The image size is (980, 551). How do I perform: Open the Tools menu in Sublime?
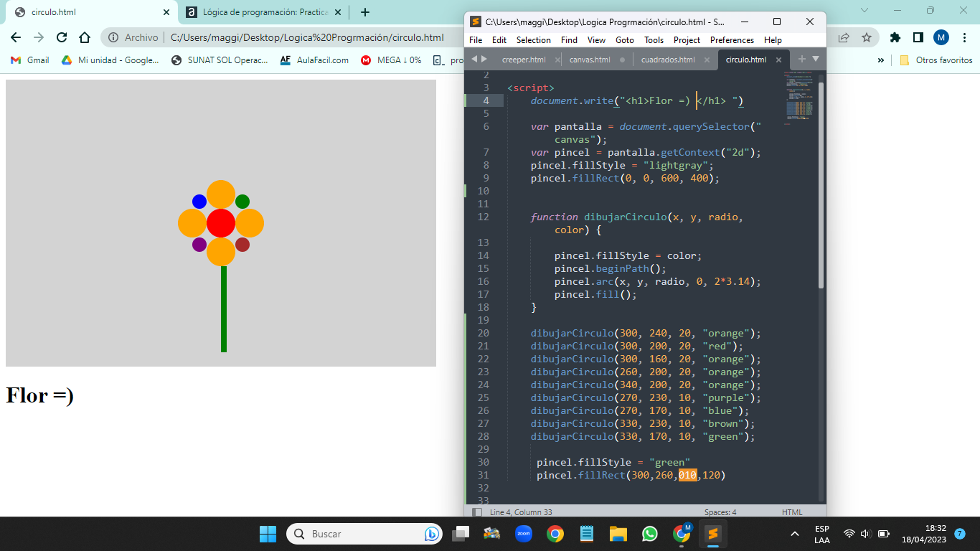(654, 40)
